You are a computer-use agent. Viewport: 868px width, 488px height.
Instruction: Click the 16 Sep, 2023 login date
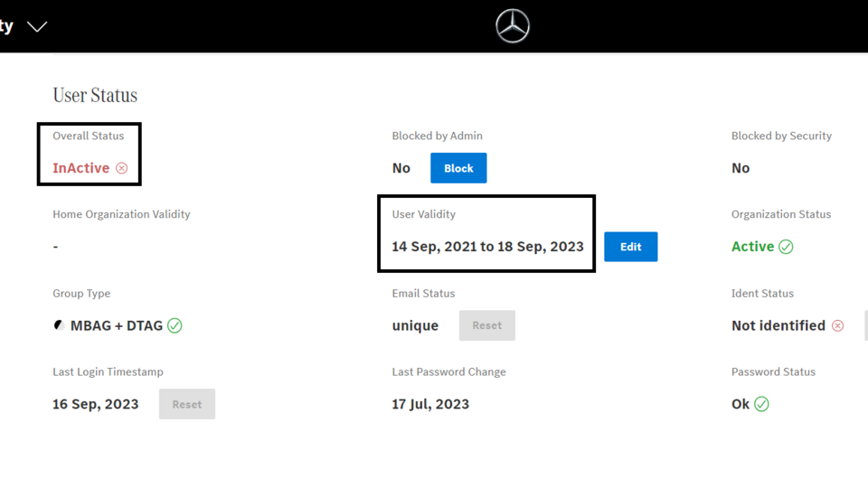click(x=96, y=404)
